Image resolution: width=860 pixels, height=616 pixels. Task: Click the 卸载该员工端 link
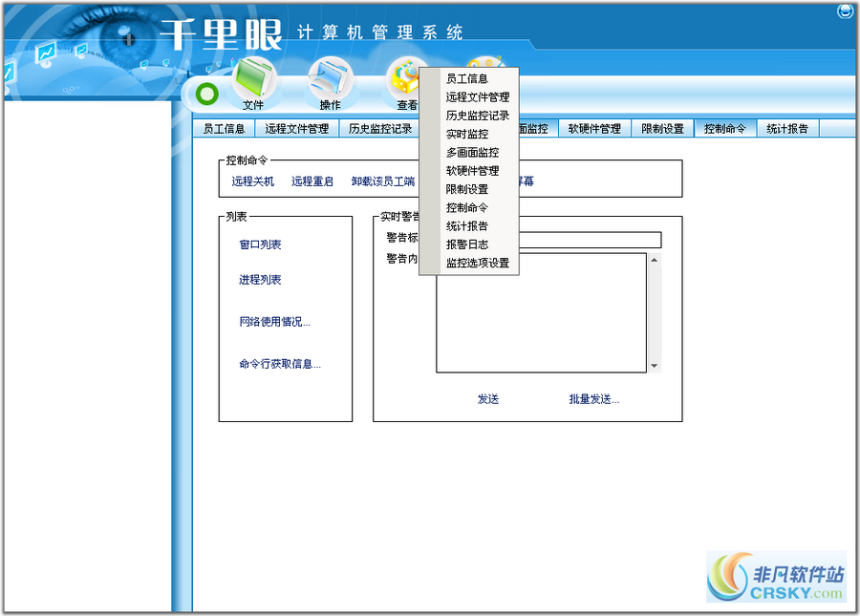pos(383,181)
